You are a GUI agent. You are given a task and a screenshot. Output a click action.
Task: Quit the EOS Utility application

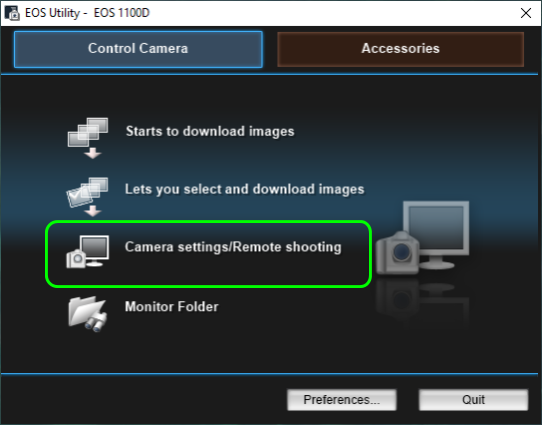(473, 400)
